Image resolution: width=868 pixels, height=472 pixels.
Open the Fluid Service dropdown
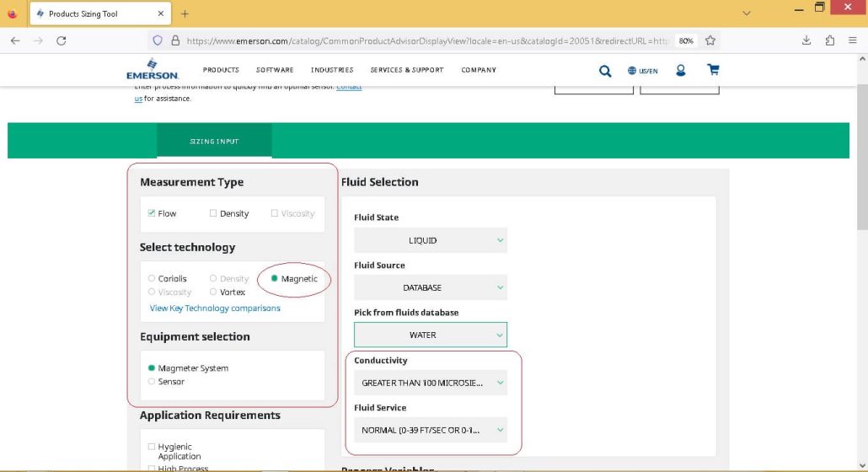point(430,430)
